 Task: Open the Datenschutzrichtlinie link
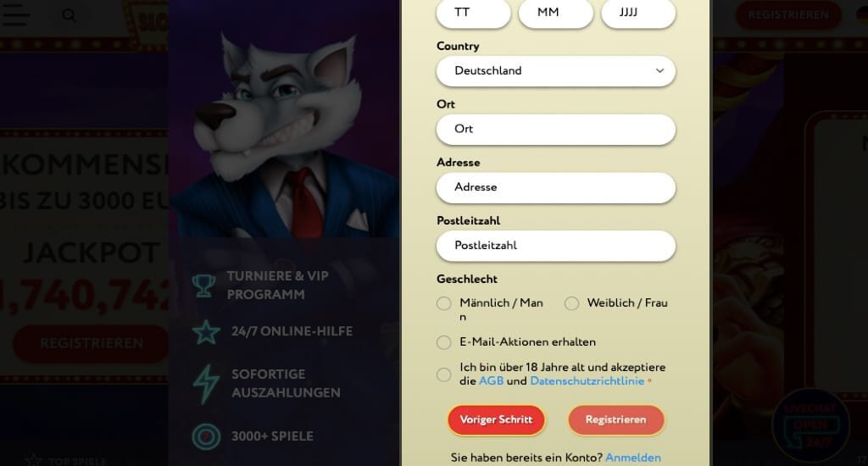click(587, 380)
